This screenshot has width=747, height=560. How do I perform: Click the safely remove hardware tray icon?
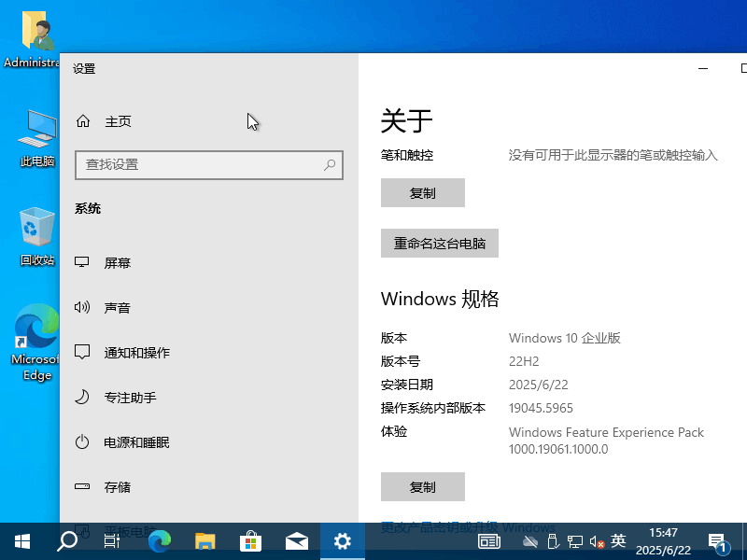(553, 541)
